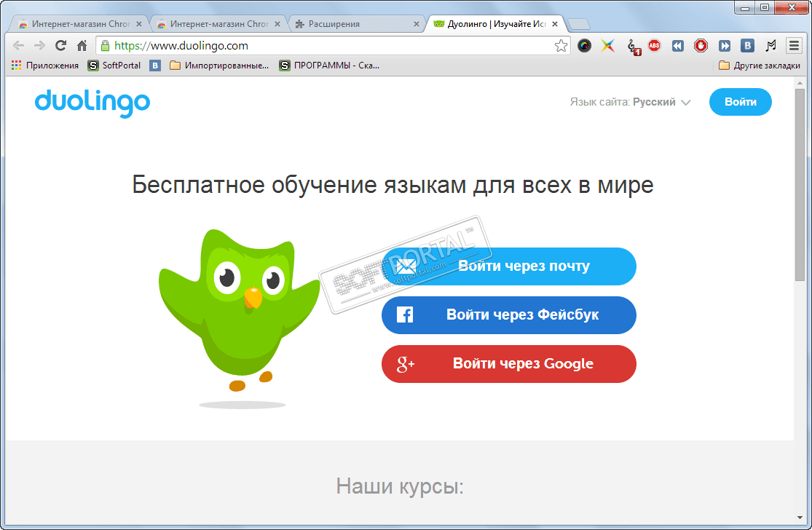Open the SoftPortal bookmark

(x=114, y=66)
